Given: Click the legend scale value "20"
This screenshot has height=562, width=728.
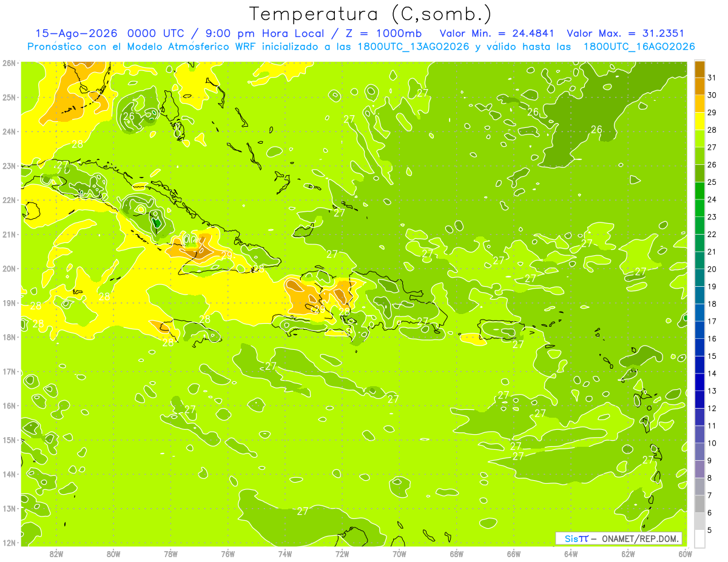Looking at the screenshot, I should [x=712, y=269].
